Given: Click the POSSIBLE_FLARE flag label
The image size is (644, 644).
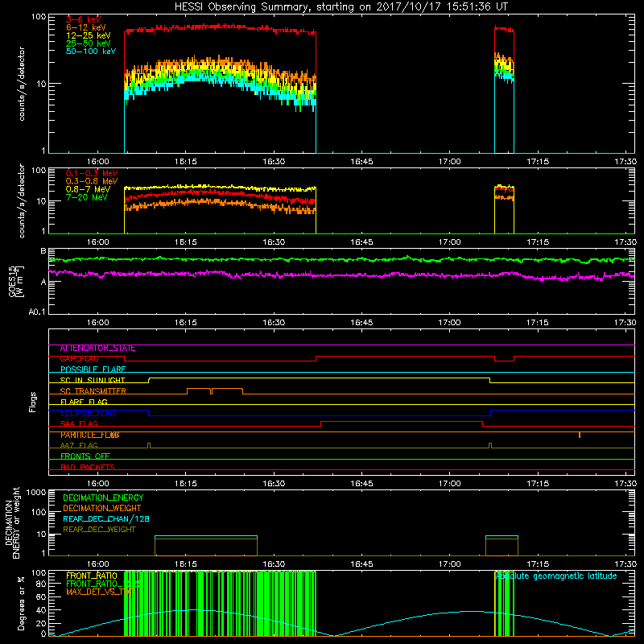Looking at the screenshot, I should tap(93, 369).
